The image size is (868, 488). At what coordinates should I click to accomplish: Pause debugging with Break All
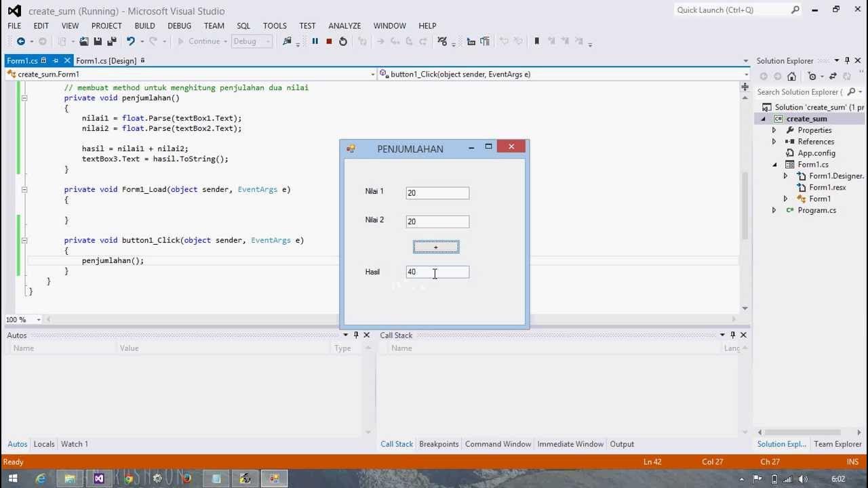point(315,41)
